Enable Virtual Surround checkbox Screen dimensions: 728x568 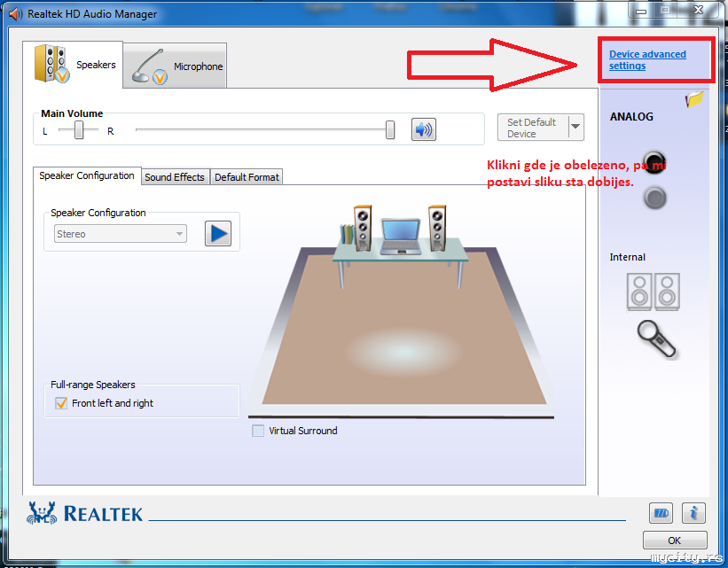258,431
